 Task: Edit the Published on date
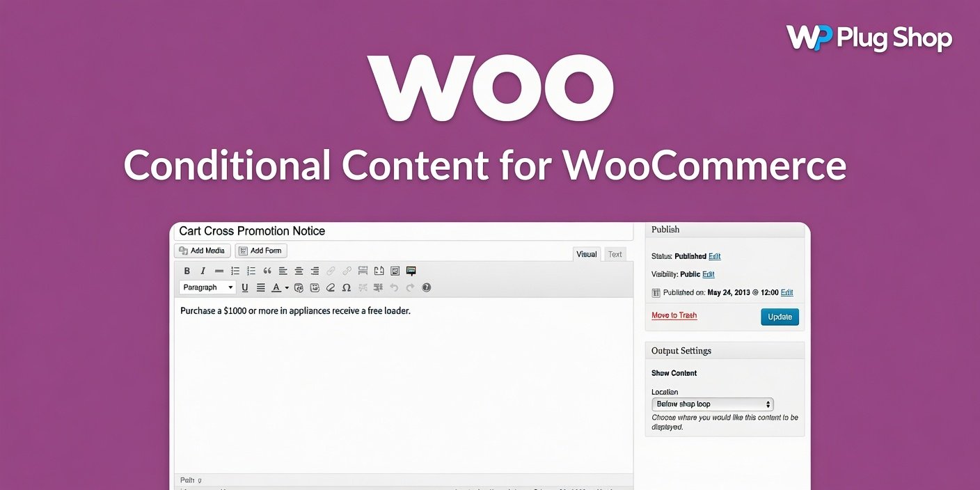coord(787,292)
